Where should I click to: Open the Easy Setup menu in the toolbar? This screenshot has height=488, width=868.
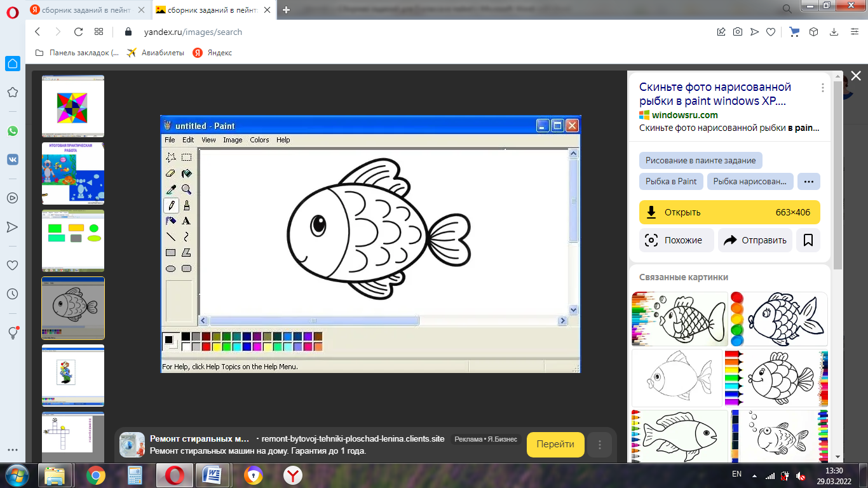[x=853, y=32]
